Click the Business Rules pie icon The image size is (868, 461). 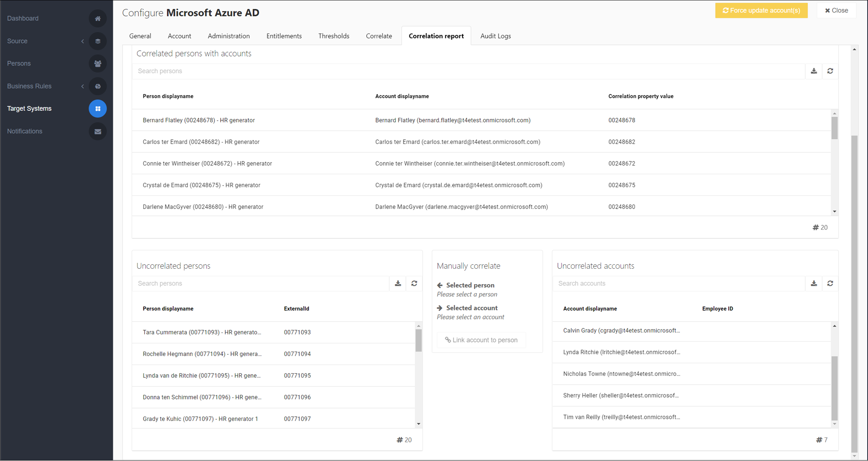pos(98,86)
